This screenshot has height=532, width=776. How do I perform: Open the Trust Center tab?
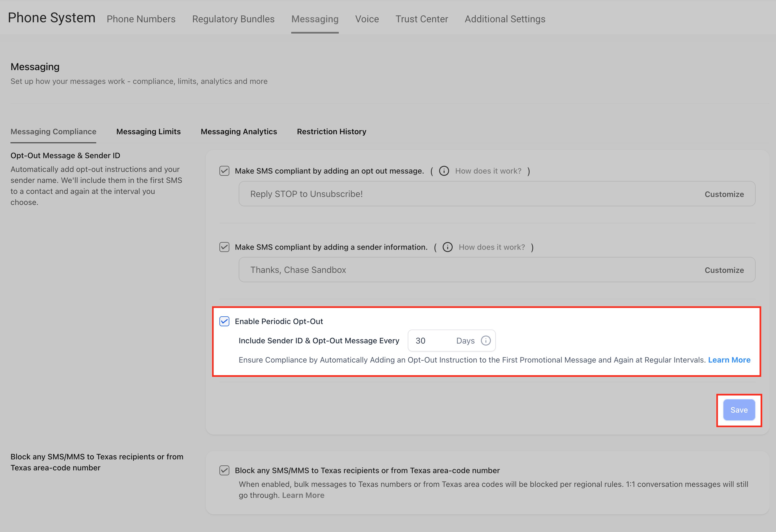tap(422, 19)
